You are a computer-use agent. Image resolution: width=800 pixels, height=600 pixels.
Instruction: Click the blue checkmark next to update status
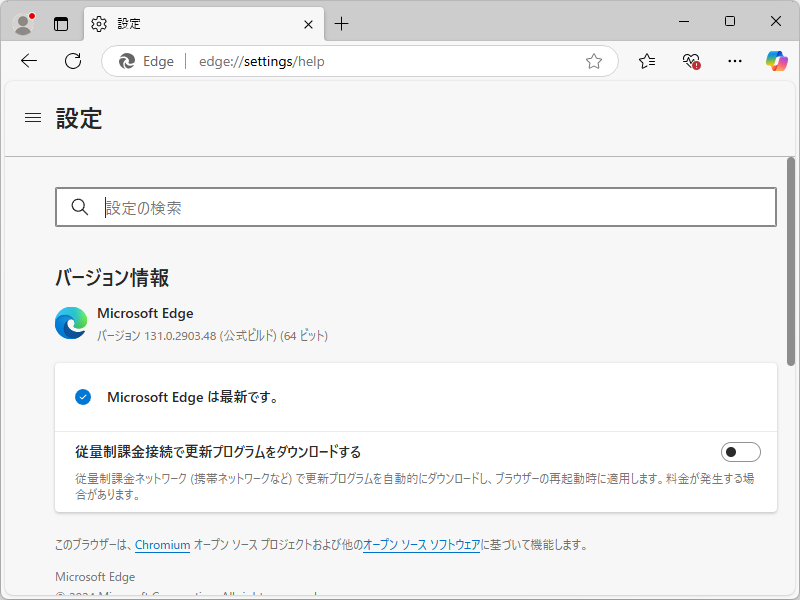[83, 397]
